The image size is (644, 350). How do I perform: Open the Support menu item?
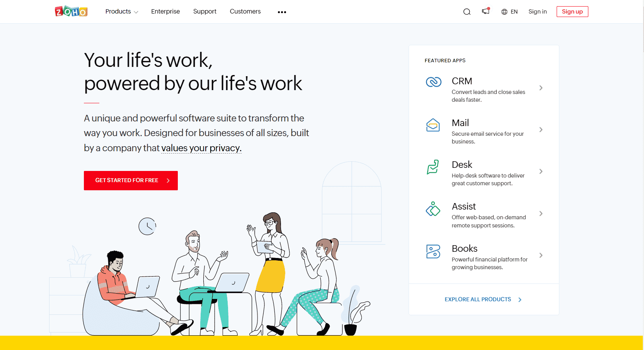click(x=205, y=12)
